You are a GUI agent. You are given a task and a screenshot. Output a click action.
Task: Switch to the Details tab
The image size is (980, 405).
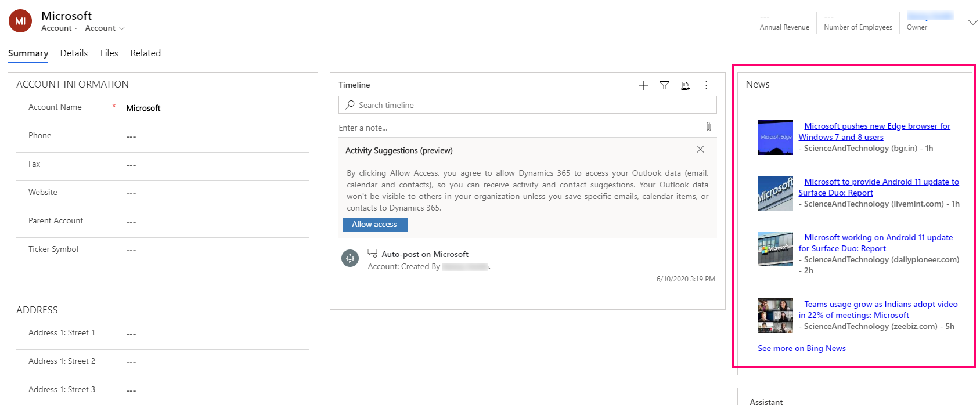74,53
